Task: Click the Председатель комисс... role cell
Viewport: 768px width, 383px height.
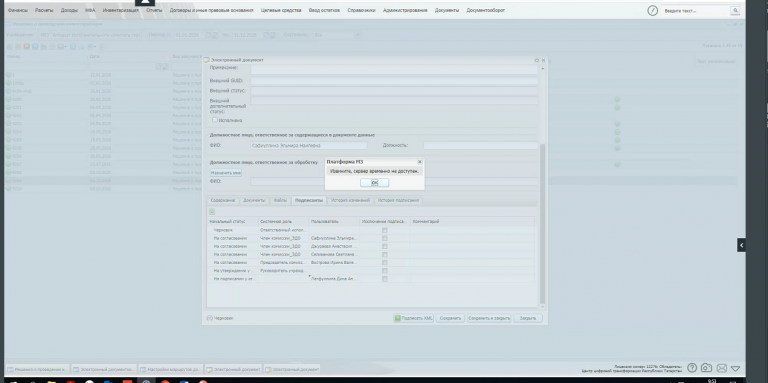Action: [284, 263]
